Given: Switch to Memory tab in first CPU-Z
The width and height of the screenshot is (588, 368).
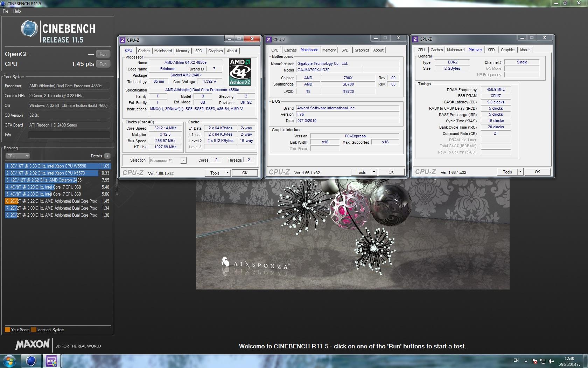Looking at the screenshot, I should 183,51.
